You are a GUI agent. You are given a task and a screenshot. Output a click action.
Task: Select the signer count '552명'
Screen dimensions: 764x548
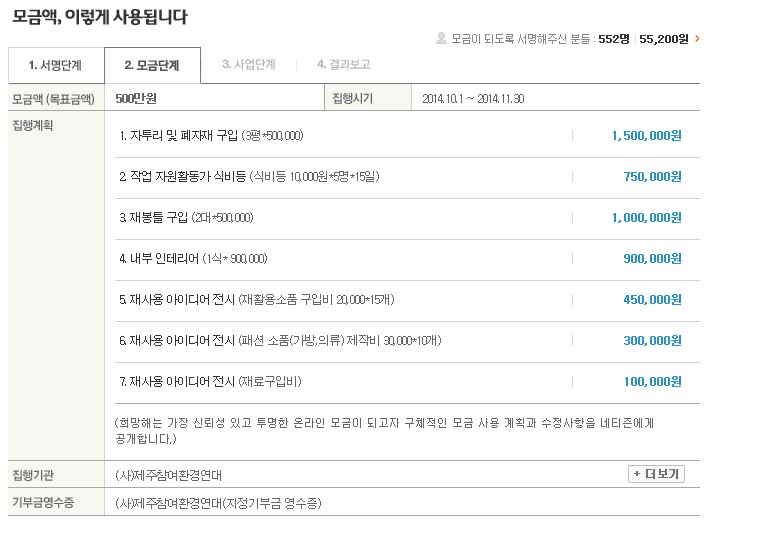[614, 39]
